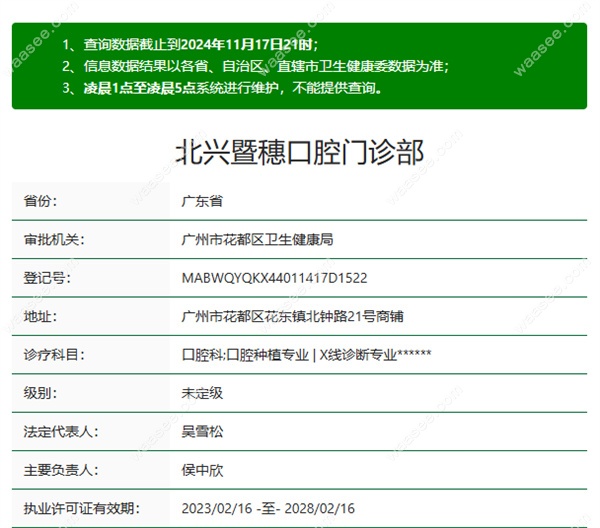Select the first notice line about 查询数据截止 time
600x528 pixels.
tap(189, 44)
